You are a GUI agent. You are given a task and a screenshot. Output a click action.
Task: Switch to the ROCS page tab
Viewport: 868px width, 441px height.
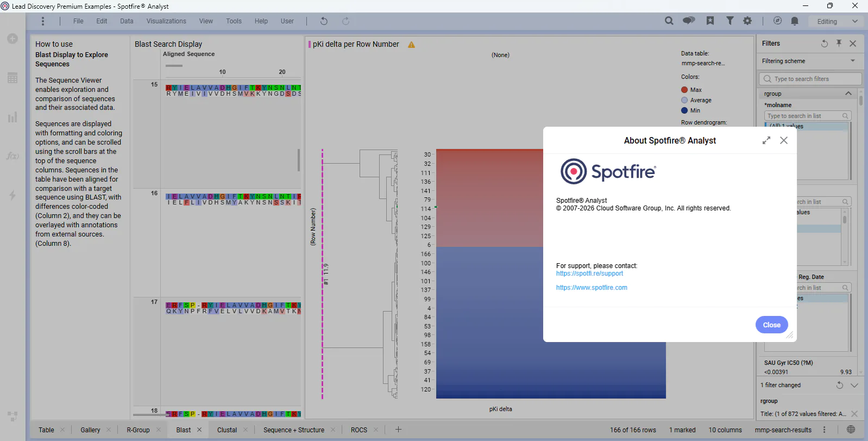[x=359, y=430]
